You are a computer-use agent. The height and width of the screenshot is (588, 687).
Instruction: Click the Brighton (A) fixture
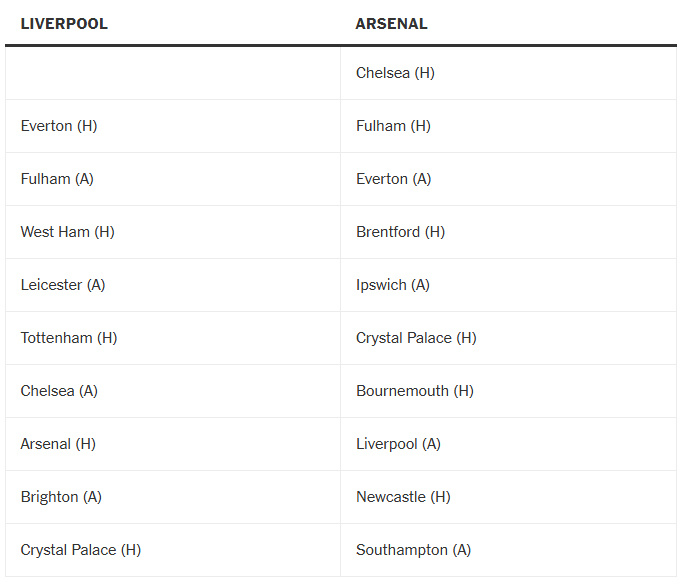[x=61, y=497]
